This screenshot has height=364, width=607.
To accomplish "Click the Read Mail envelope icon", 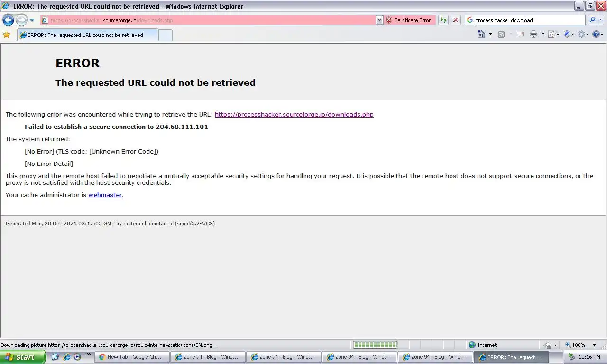I will [520, 34].
